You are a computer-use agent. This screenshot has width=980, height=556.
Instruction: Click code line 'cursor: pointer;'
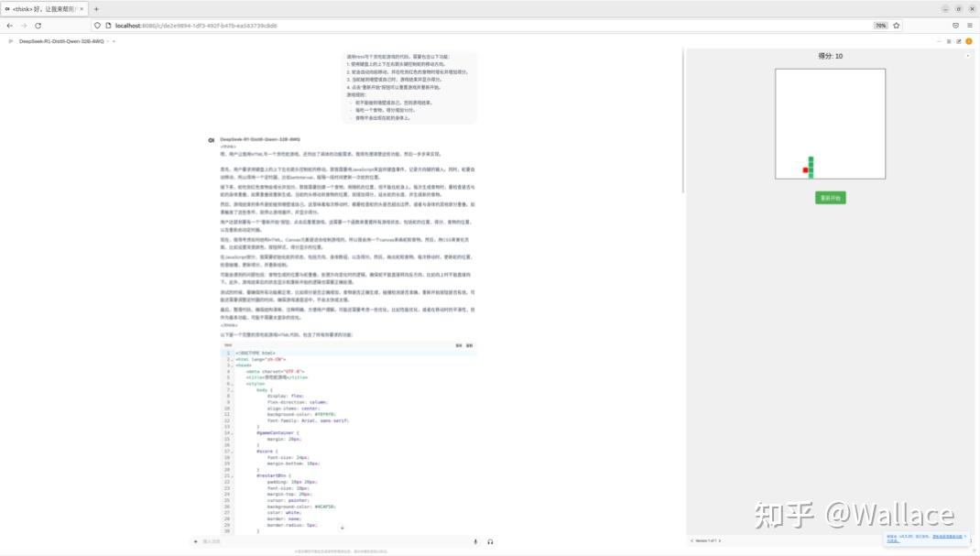[288, 500]
